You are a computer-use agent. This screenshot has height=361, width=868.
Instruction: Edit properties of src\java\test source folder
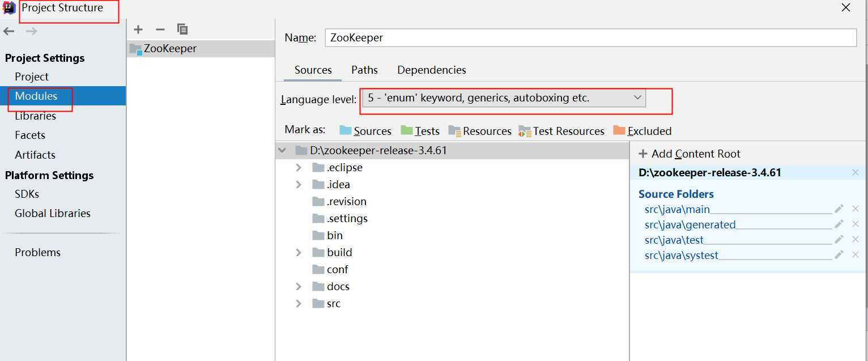tap(839, 240)
